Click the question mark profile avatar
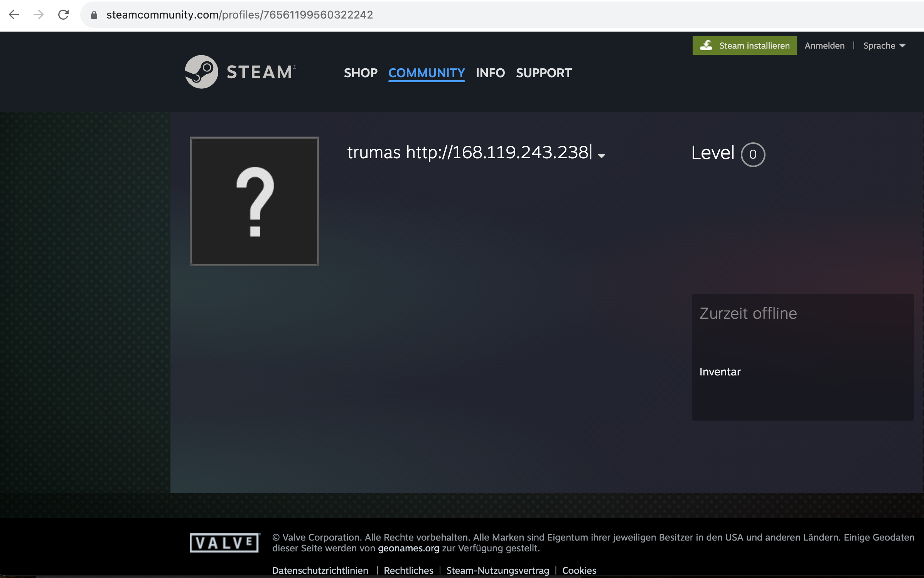 pos(255,201)
